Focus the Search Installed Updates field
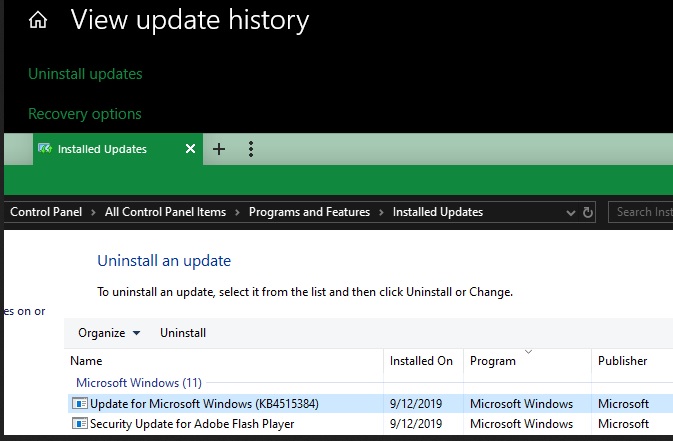This screenshot has height=441, width=673. click(640, 212)
